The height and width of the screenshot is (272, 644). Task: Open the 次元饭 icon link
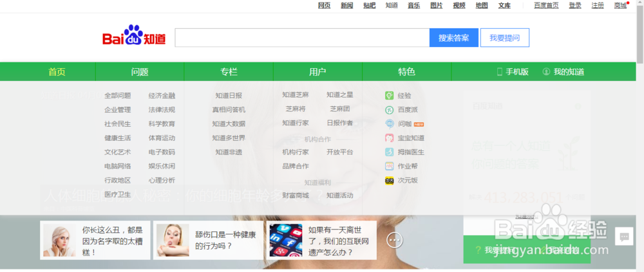[390, 181]
